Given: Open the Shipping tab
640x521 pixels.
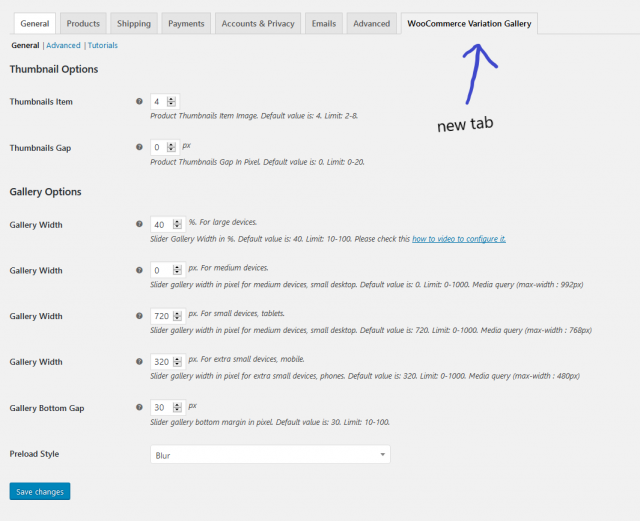Looking at the screenshot, I should (134, 23).
